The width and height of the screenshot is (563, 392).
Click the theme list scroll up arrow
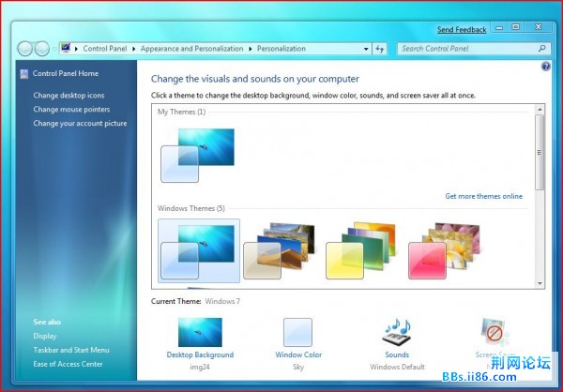[540, 109]
